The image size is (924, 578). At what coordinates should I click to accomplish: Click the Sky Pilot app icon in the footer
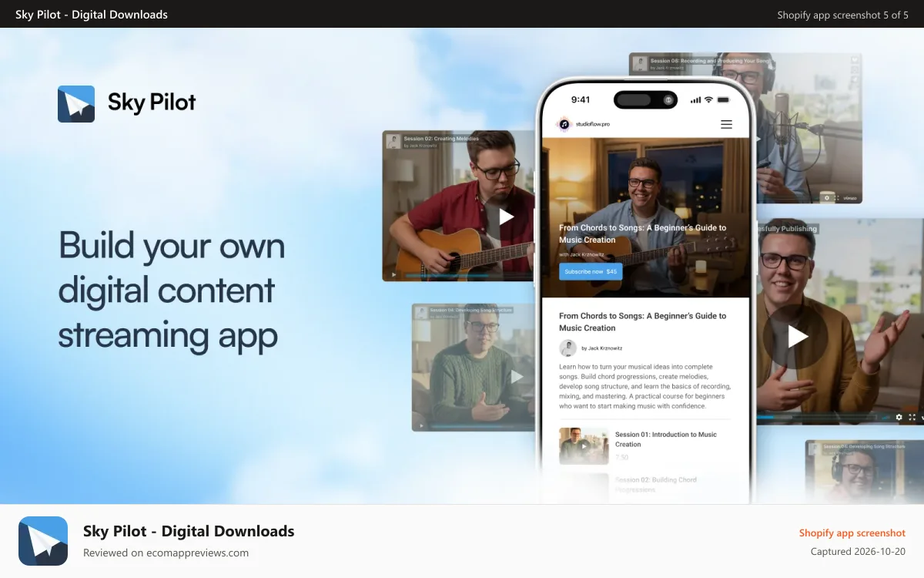pos(43,541)
